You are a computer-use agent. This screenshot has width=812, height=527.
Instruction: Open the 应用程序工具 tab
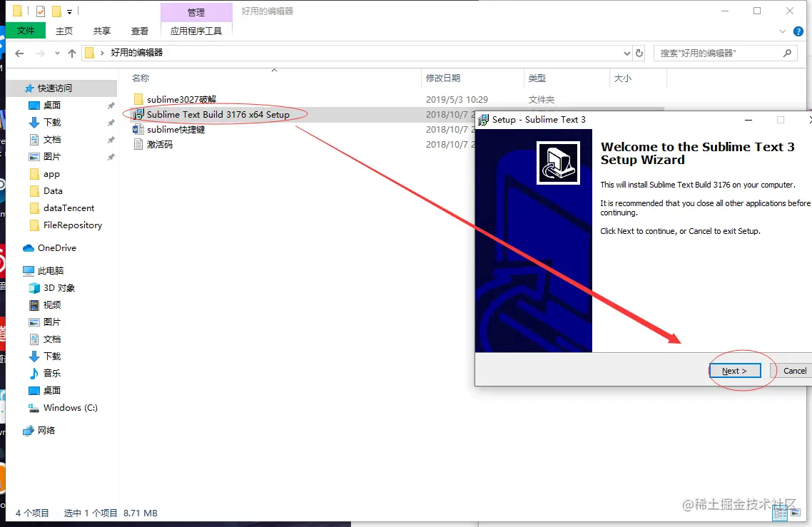coord(196,31)
